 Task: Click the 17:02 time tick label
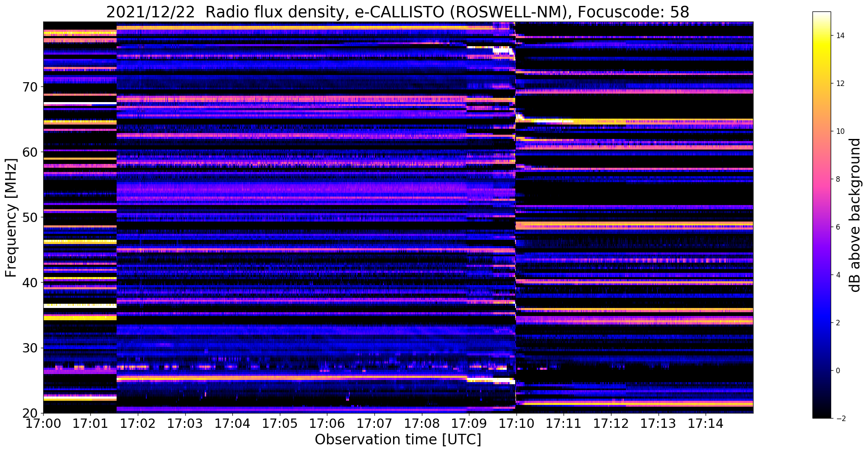pyautogui.click(x=138, y=423)
